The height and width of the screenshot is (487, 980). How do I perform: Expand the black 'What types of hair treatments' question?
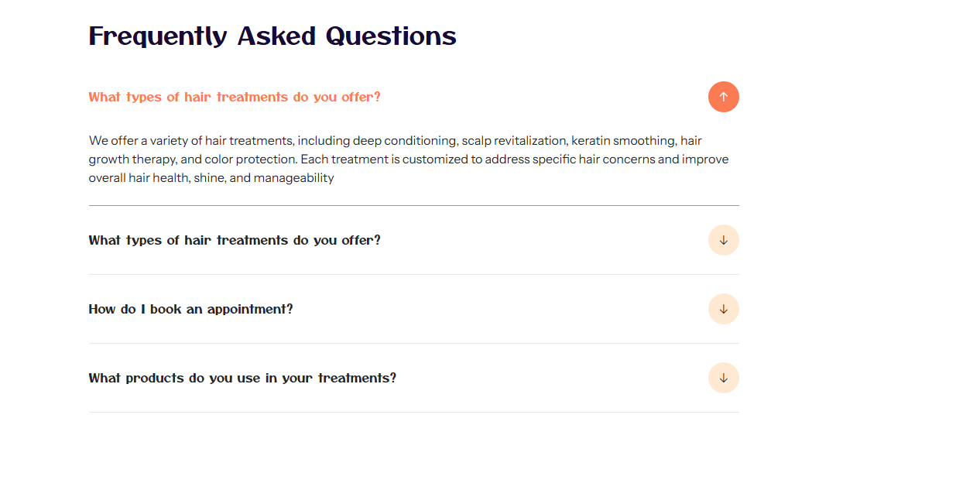coord(235,240)
